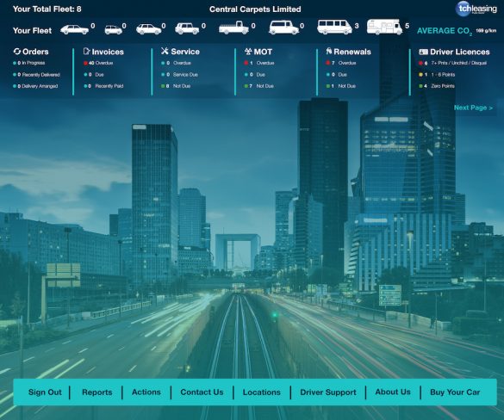The image size is (504, 420).
Task: View MOT Overdue entry
Action: [259, 63]
